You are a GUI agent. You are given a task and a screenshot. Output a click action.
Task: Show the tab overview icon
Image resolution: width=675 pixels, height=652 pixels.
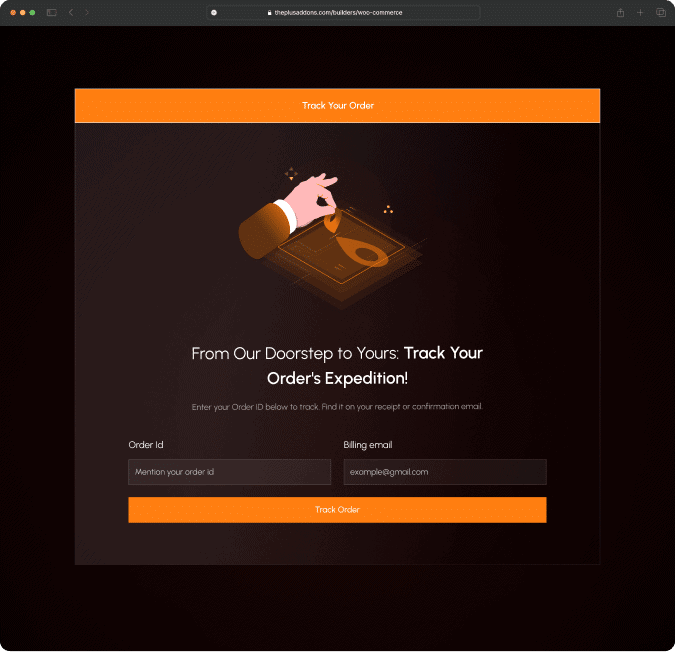[660, 12]
